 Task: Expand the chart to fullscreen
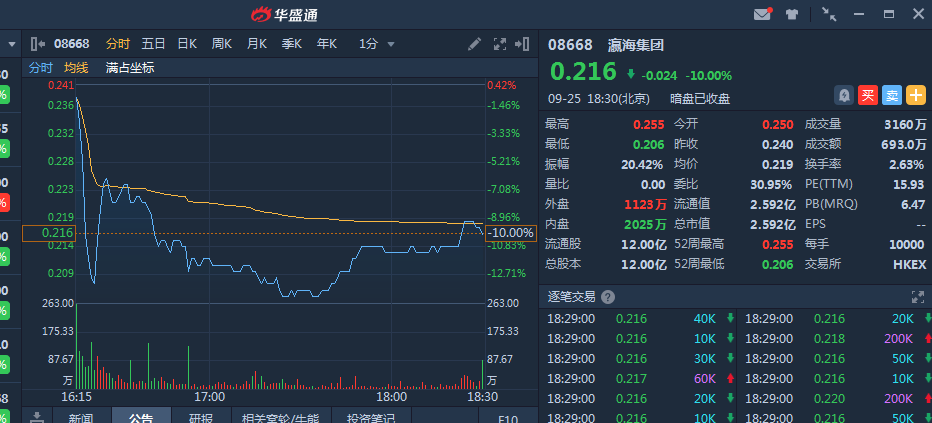(500, 43)
